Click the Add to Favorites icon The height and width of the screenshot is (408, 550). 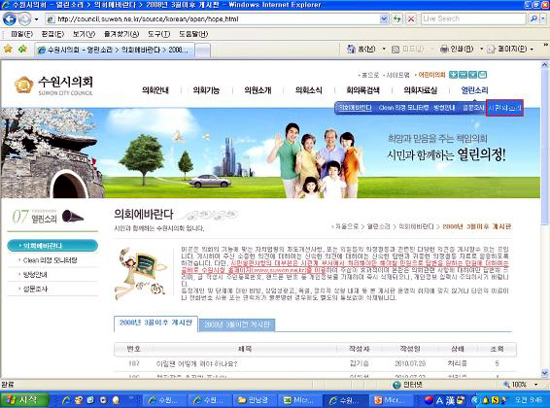(22, 49)
